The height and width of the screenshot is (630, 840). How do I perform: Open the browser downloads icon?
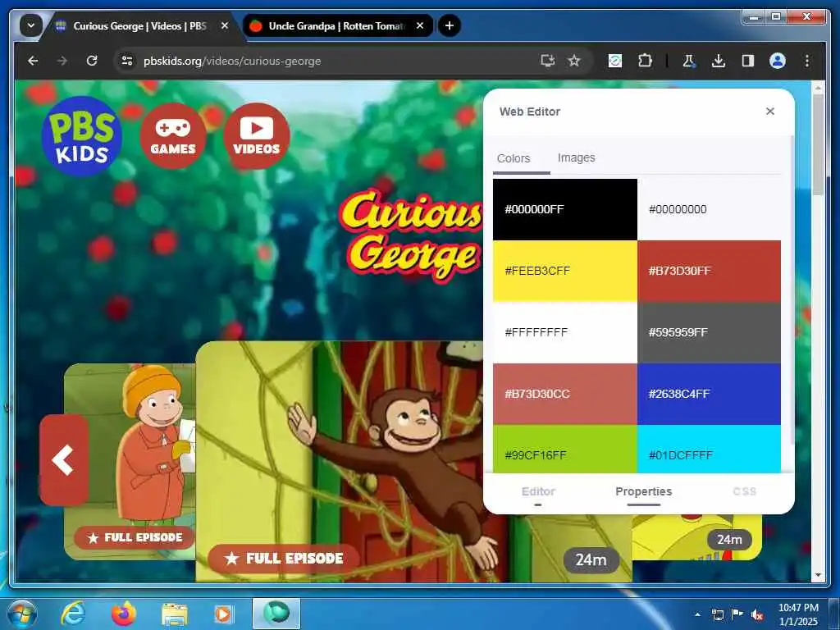(719, 61)
